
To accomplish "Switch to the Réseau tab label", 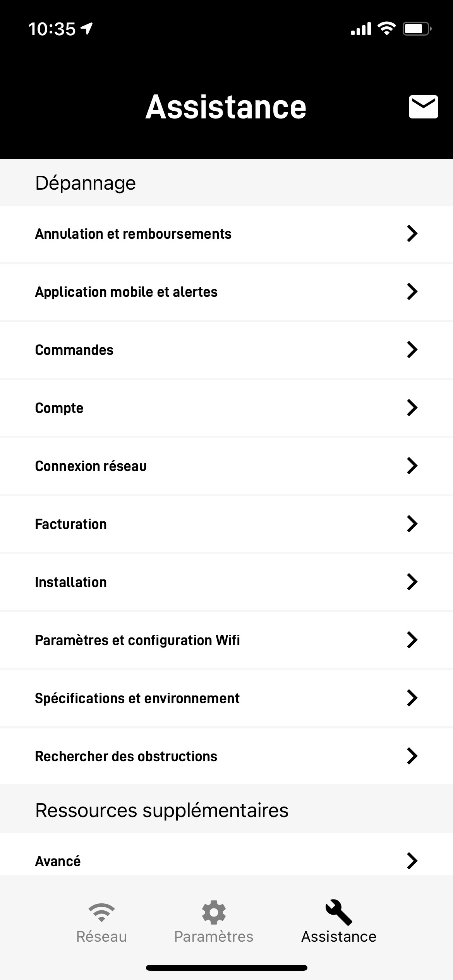I will [x=101, y=937].
